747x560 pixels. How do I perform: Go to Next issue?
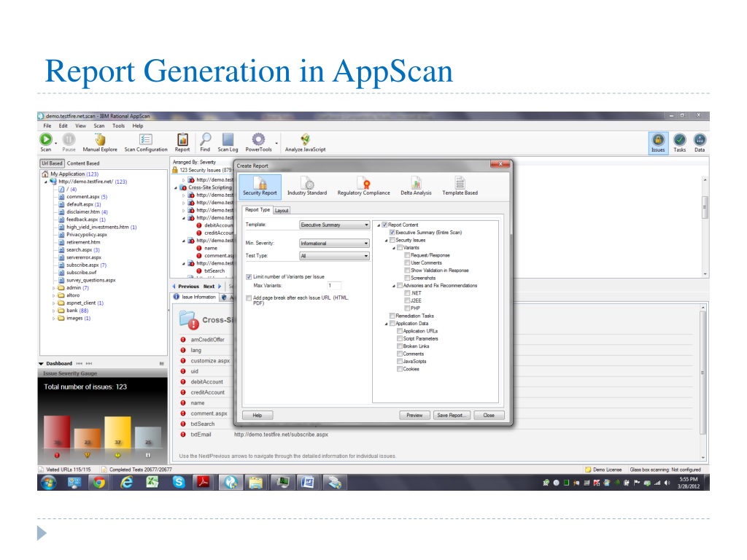212,287
